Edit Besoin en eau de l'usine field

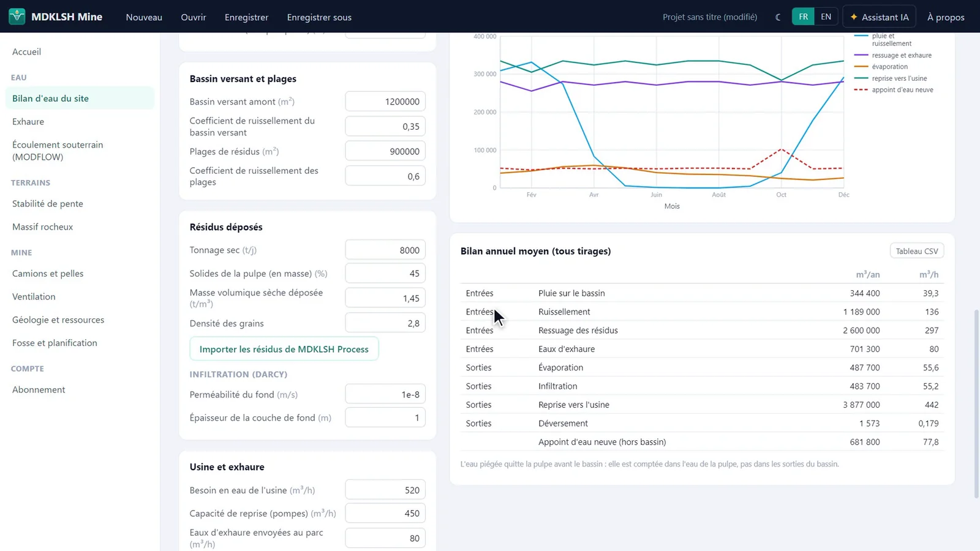[x=385, y=490]
